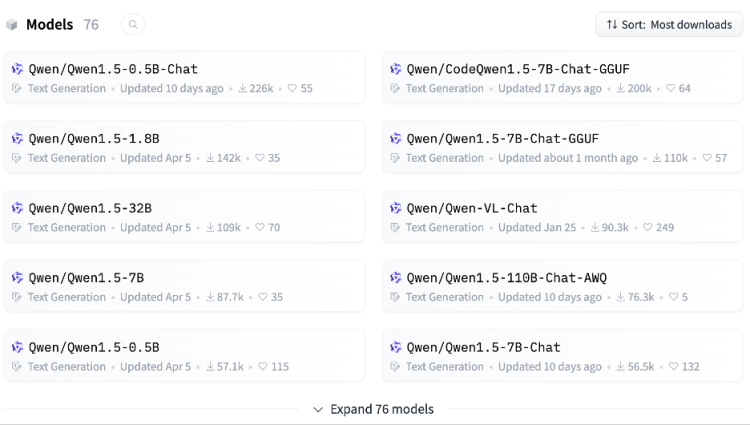Screen dimensions: 750x425
Task: Click the Models section heading
Action: [50, 24]
